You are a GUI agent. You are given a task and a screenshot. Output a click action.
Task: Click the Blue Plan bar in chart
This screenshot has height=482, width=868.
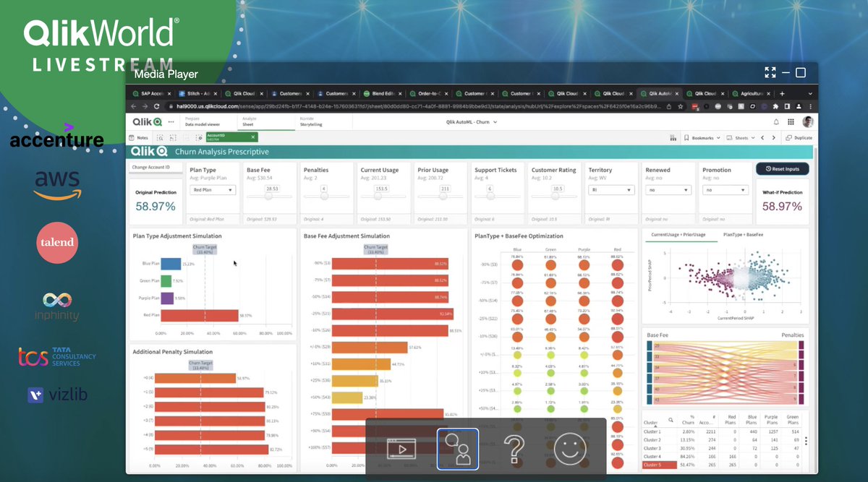171,264
